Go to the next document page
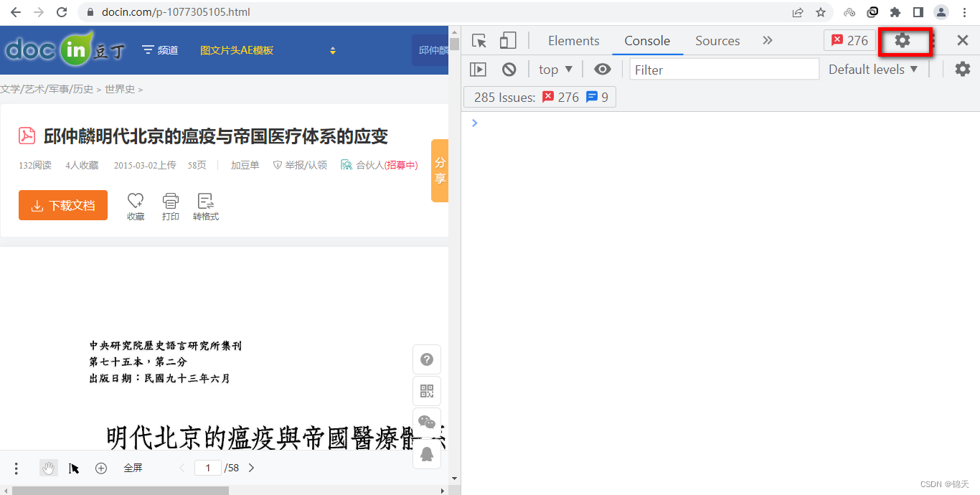This screenshot has width=980, height=495. 251,468
